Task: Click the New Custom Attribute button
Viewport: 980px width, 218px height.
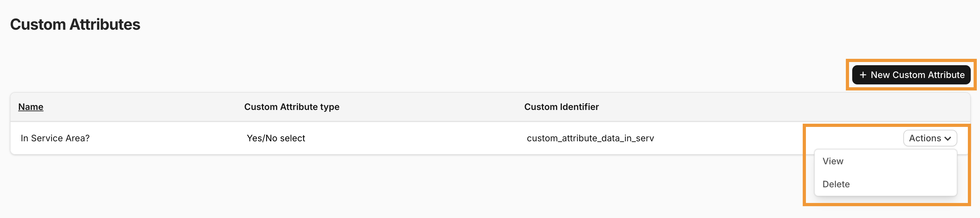Action: pos(912,74)
